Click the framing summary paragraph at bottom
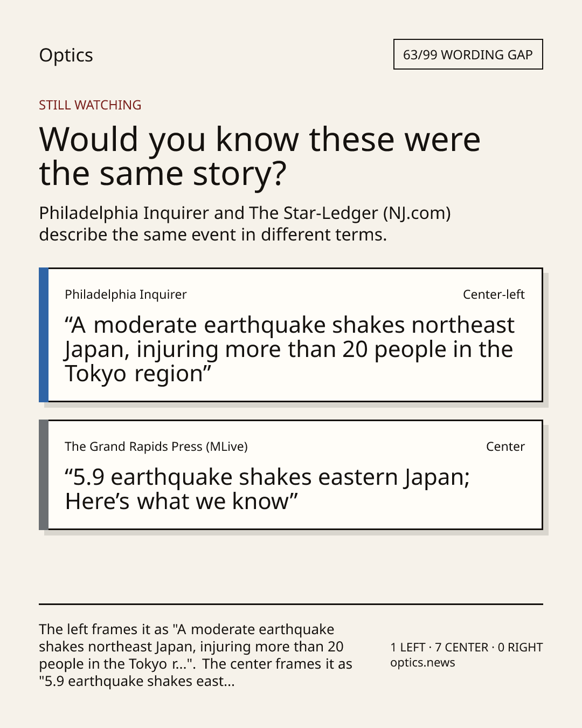 196,655
